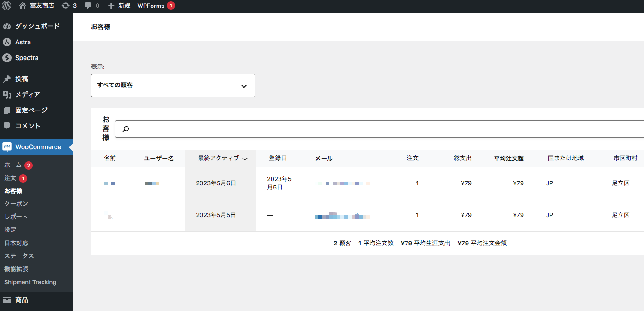Open 機能拡張 submenu link
Viewport: 644px width, 311px height.
point(16,269)
